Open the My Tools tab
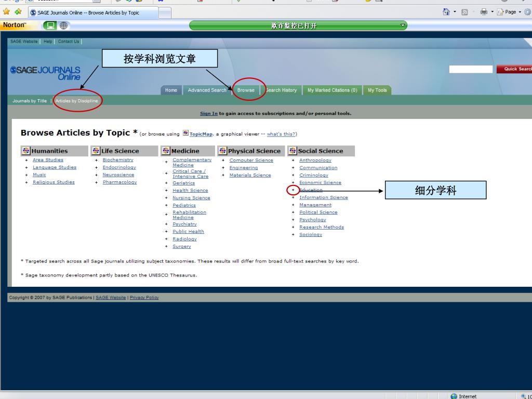The height and width of the screenshot is (399, 532). 377,90
